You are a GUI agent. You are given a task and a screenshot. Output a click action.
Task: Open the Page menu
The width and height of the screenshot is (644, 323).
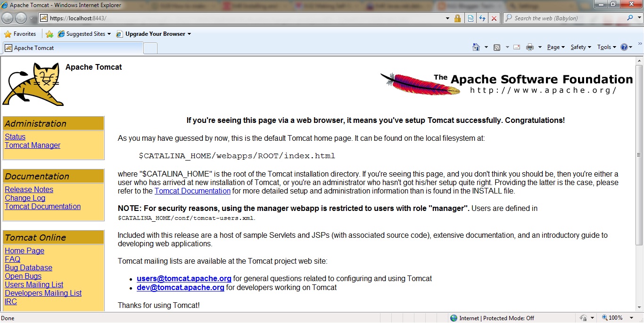pos(556,47)
